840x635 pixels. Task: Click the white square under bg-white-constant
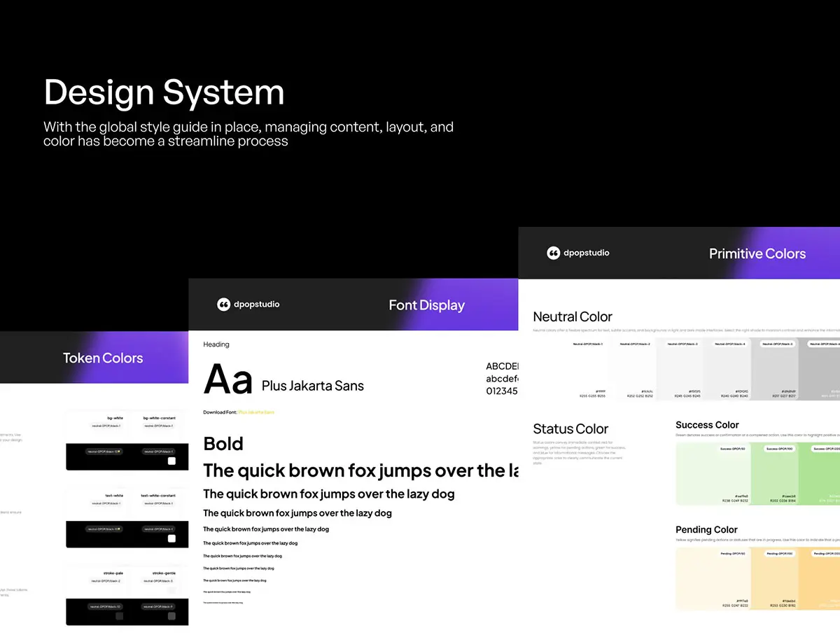pos(171,462)
